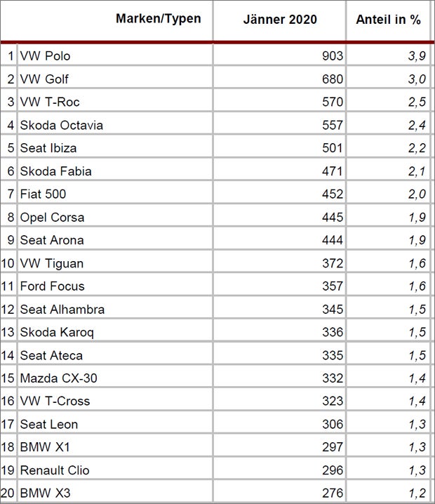Select the VW T-Cross entry
The image size is (435, 504).
pos(55,401)
